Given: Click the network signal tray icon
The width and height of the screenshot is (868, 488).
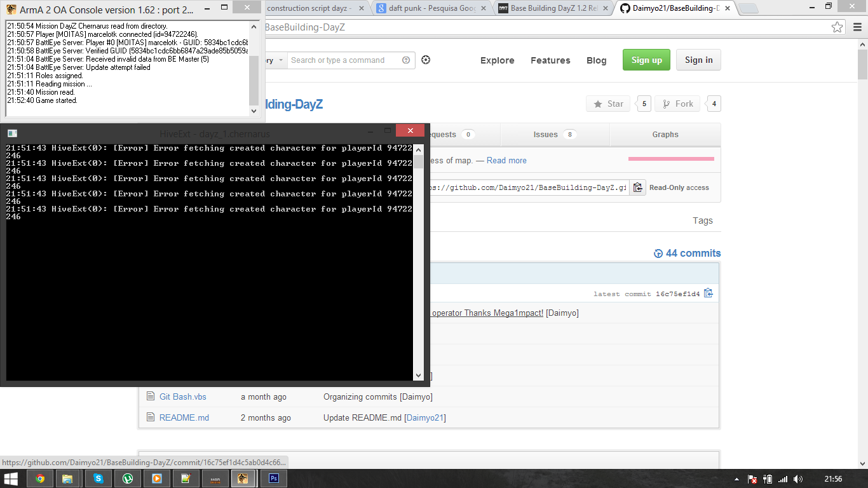Looking at the screenshot, I should click(783, 479).
